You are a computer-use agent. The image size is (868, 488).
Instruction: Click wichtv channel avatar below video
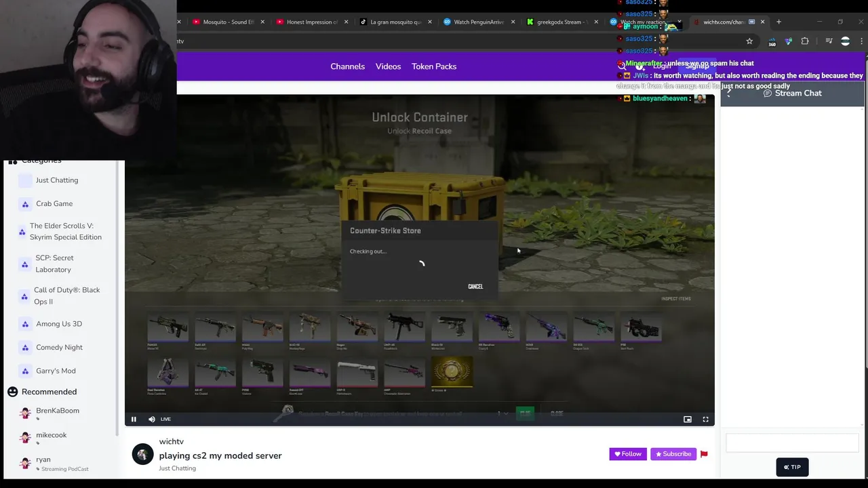coord(142,454)
